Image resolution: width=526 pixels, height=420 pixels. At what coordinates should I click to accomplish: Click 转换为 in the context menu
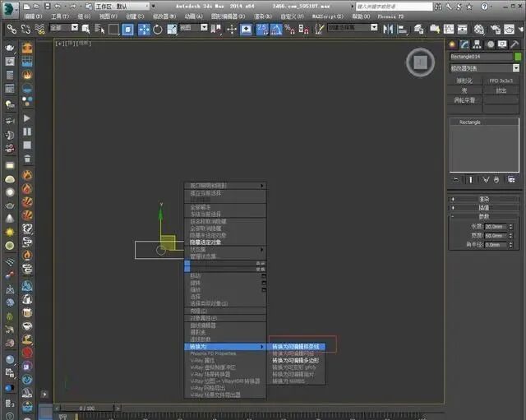(225, 347)
